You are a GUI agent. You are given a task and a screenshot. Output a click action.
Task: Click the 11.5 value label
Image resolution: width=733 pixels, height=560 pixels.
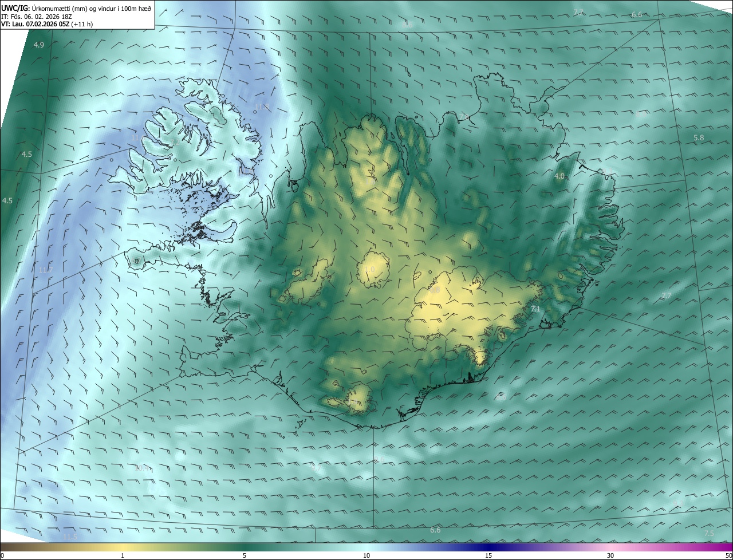point(70,537)
